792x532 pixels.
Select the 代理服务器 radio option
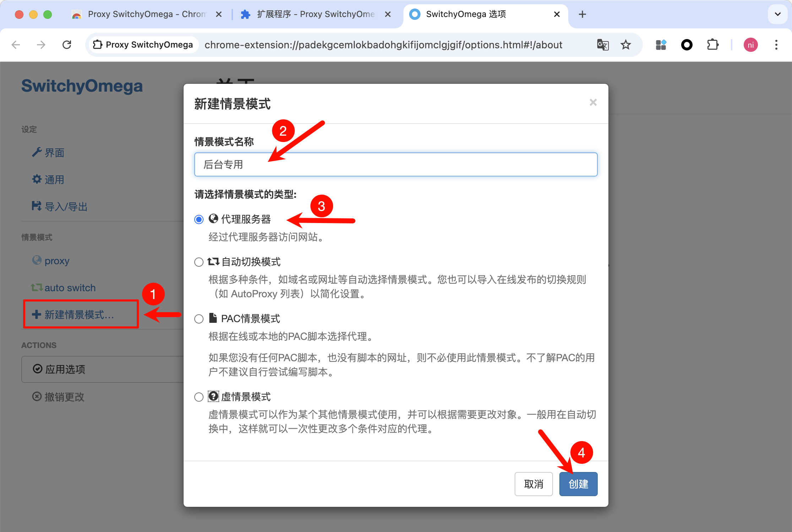(199, 219)
